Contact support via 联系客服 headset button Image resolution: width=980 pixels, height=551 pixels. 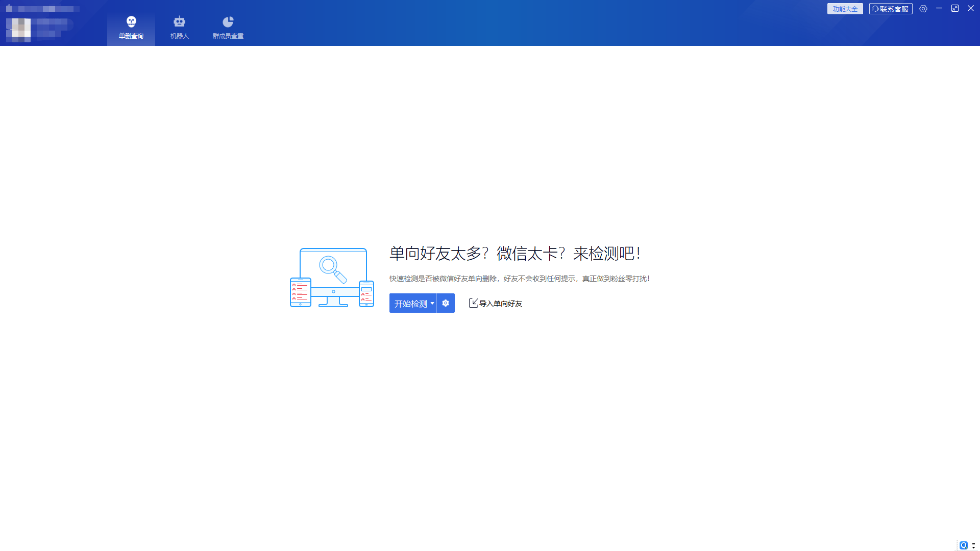(891, 9)
